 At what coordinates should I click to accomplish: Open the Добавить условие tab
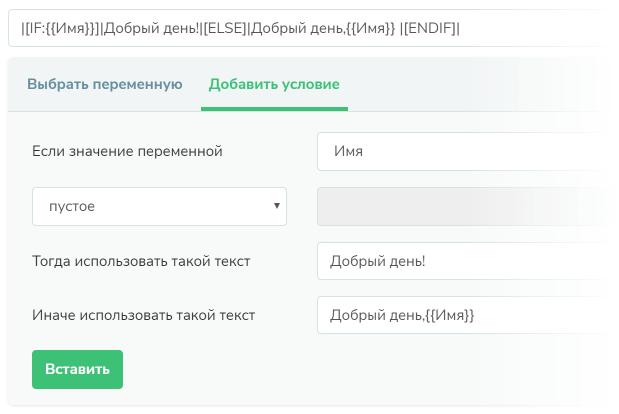click(274, 84)
